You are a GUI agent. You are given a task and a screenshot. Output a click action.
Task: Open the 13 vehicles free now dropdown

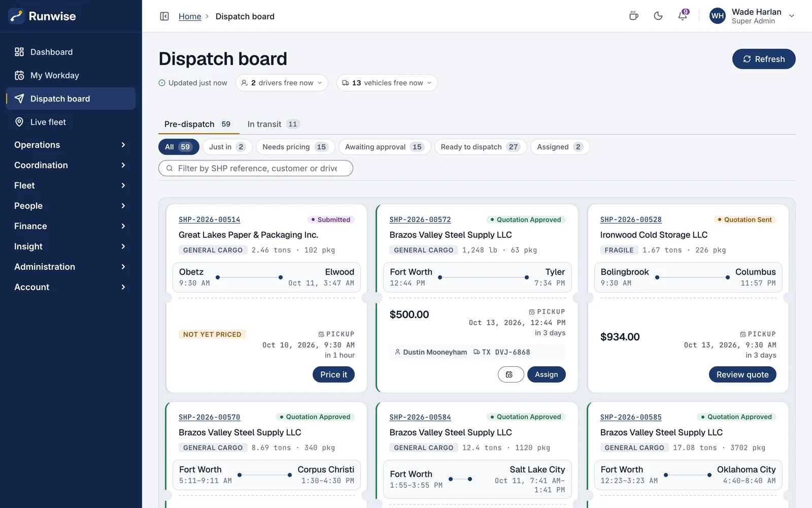387,83
